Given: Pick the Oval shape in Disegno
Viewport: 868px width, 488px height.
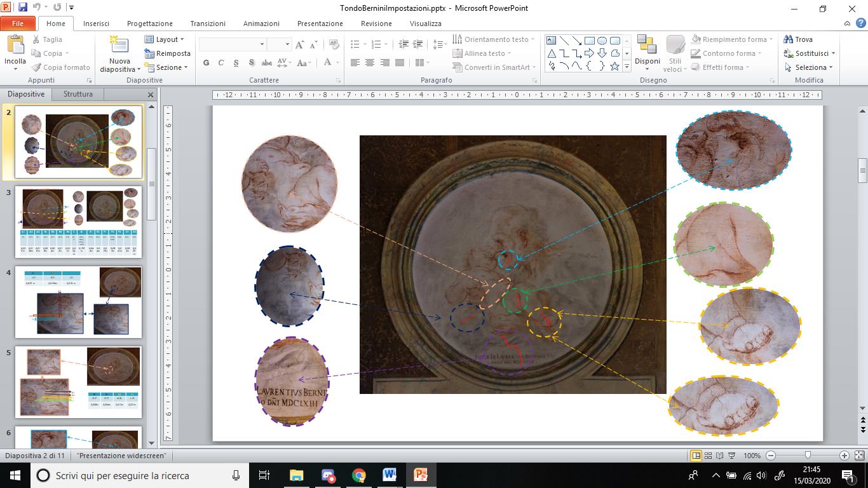Looking at the screenshot, I should coord(602,41).
